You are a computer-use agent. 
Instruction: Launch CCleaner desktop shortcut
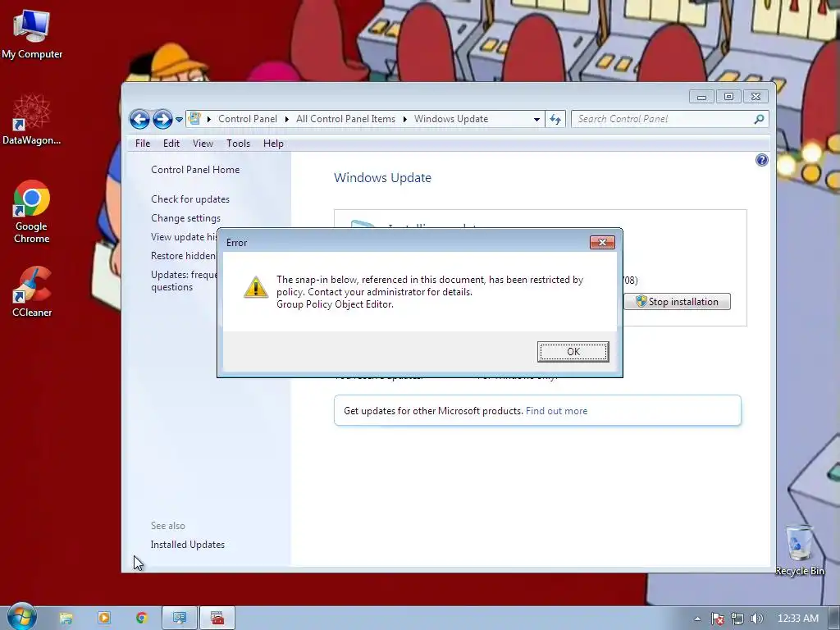(x=32, y=292)
